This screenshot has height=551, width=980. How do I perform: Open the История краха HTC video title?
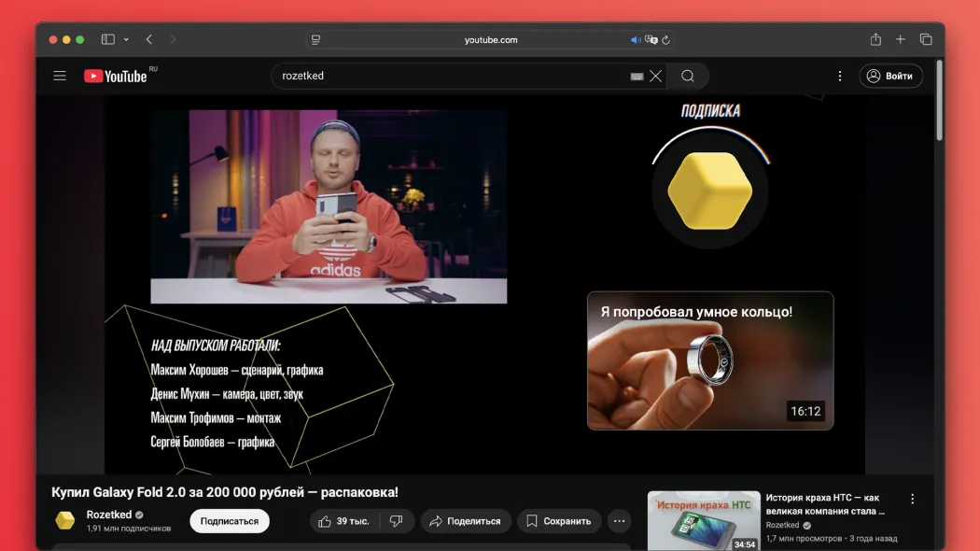825,504
